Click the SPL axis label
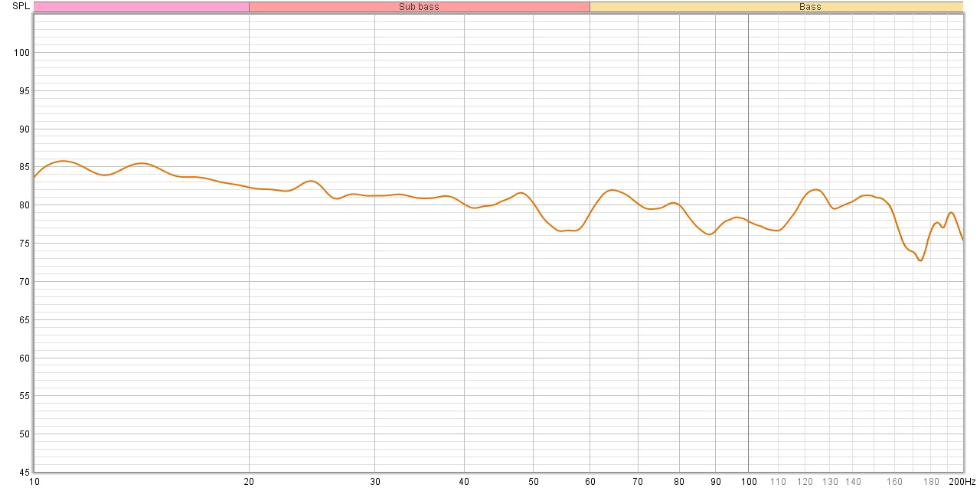 [21, 6]
